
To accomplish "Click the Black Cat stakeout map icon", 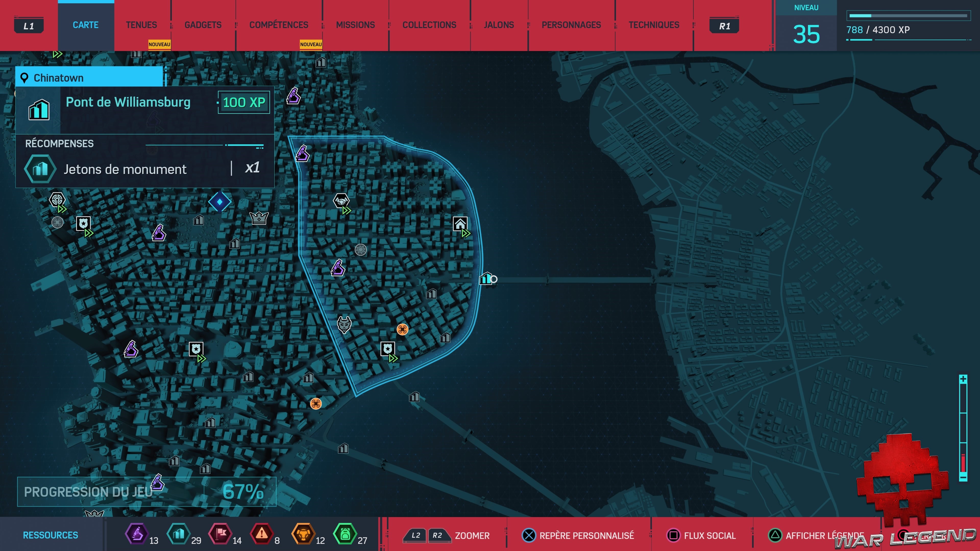I will [344, 324].
